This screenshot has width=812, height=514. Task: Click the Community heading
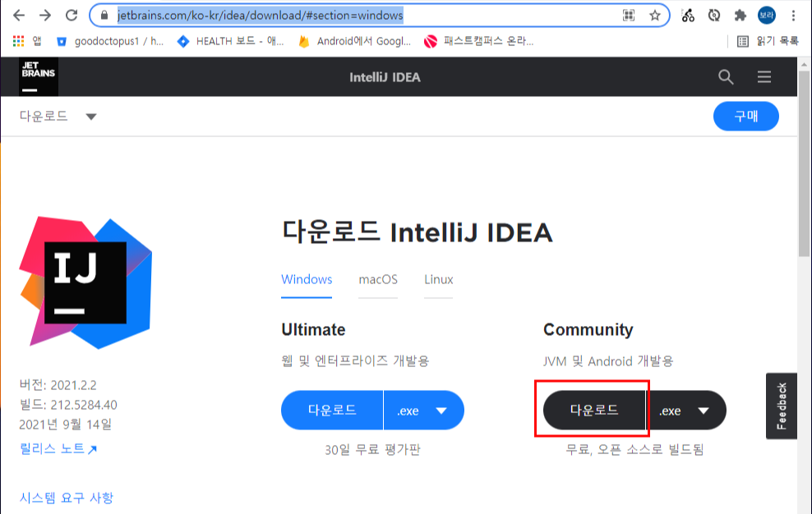pos(588,330)
